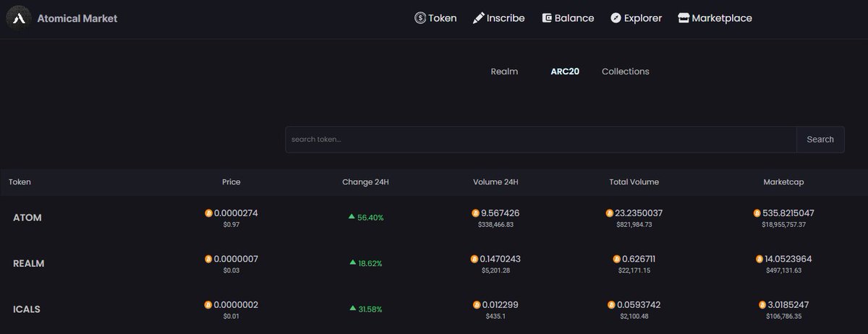This screenshot has width=868, height=334.
Task: Click the bitcoin icon beside REALM price
Action: coord(208,259)
